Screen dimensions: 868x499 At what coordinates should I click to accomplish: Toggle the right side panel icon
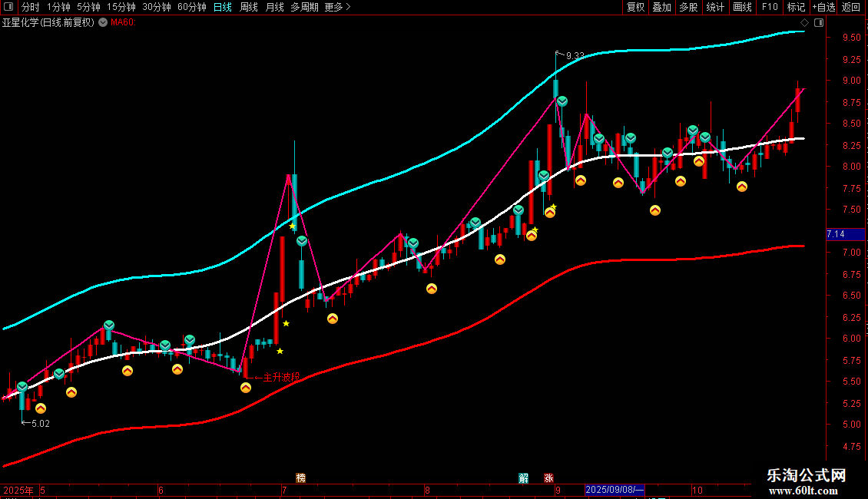819,23
